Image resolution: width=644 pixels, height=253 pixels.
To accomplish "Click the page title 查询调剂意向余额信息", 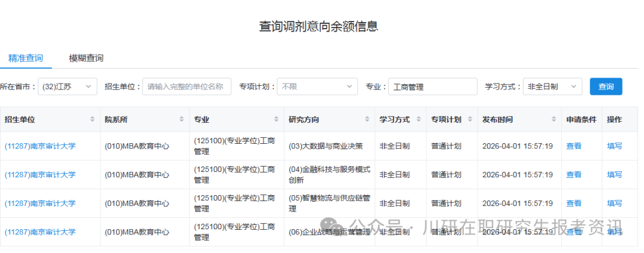I will (318, 26).
